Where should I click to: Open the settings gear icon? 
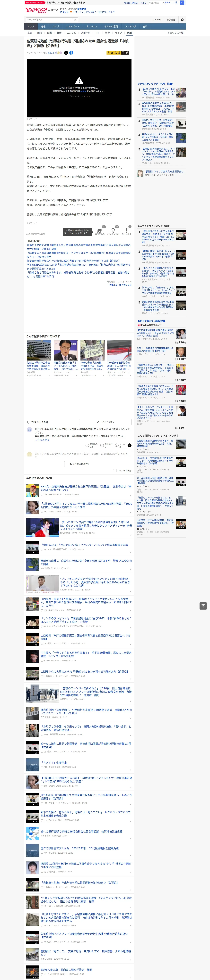[x=182, y=20]
